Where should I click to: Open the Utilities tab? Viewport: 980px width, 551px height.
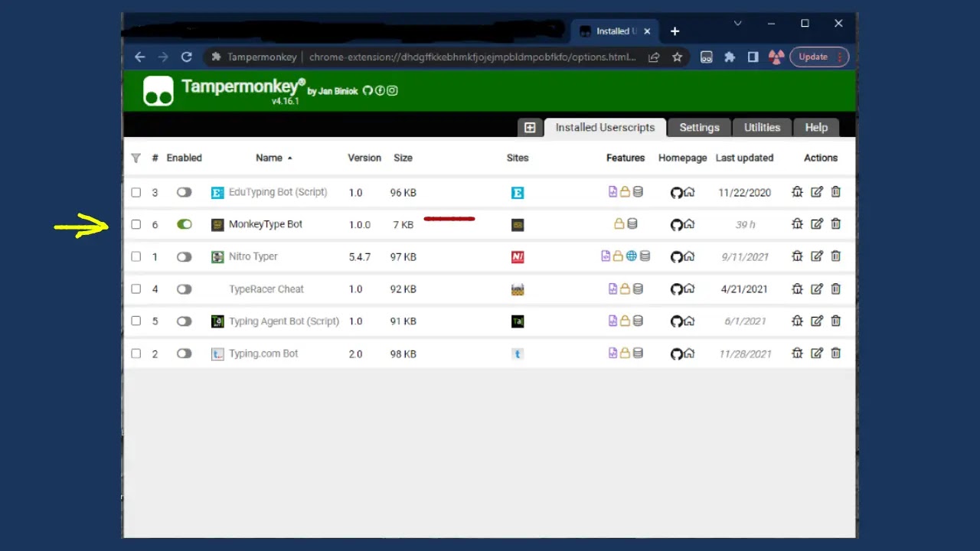tap(763, 128)
